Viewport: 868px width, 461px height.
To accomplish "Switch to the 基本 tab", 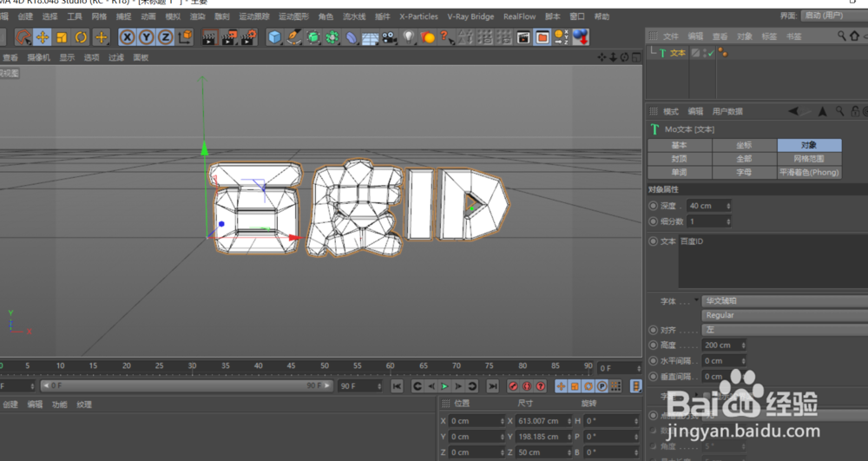I will (x=680, y=145).
